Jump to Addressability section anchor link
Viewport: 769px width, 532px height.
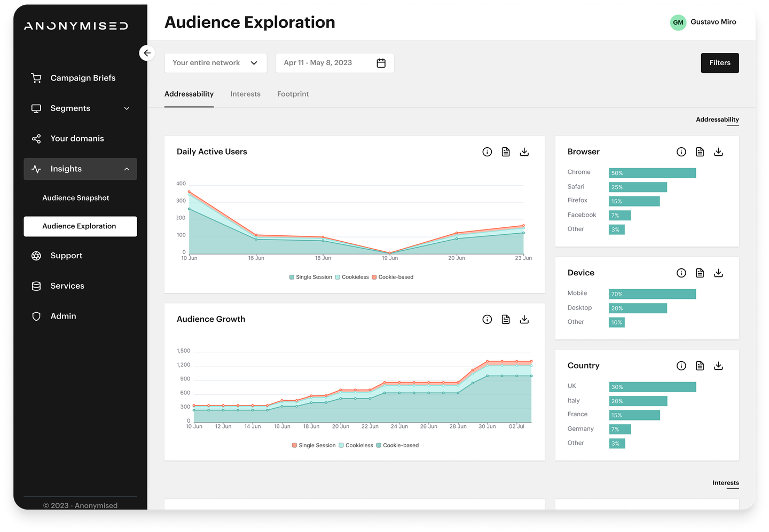click(718, 120)
